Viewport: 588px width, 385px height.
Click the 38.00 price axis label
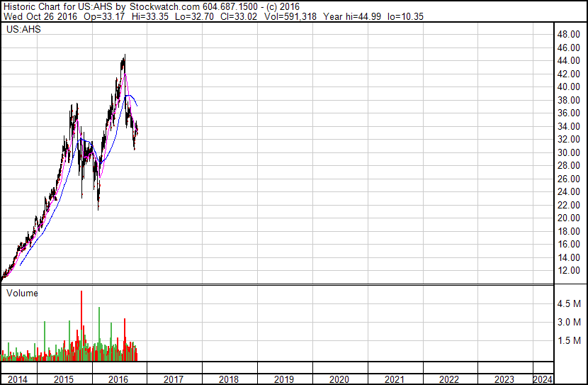pyautogui.click(x=568, y=100)
